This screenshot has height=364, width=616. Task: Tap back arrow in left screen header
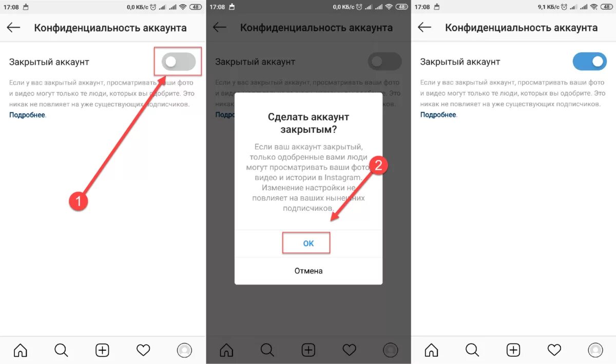[x=13, y=28]
